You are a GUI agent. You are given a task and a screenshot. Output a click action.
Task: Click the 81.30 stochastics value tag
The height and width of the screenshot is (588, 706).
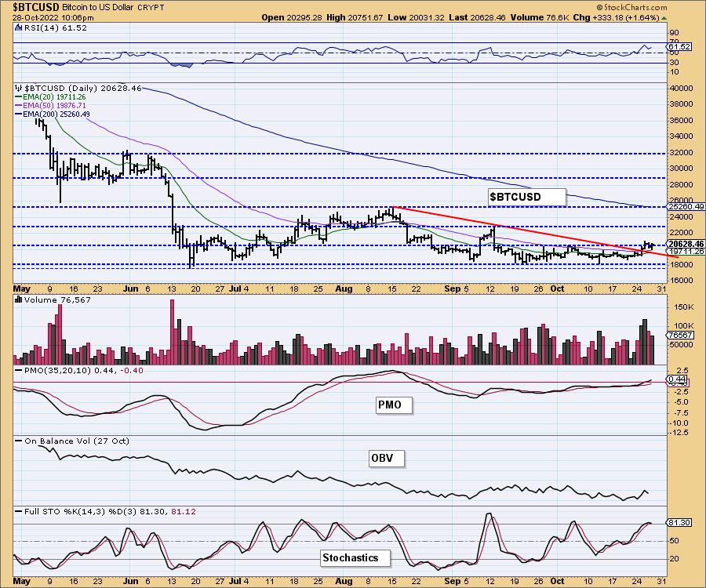(679, 522)
